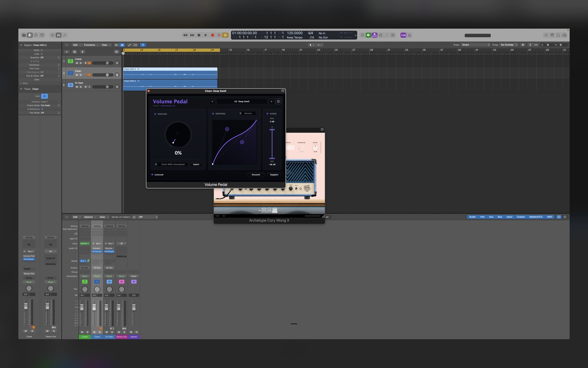The width and height of the screenshot is (588, 368).
Task: Go to previous preset in Volume Pedal
Action: pyautogui.click(x=212, y=101)
